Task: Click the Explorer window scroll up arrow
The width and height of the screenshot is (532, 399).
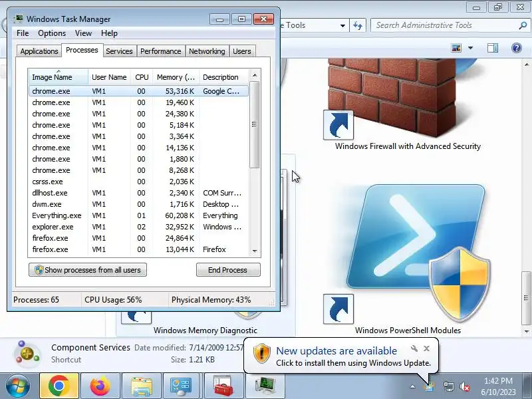Action: [527, 64]
